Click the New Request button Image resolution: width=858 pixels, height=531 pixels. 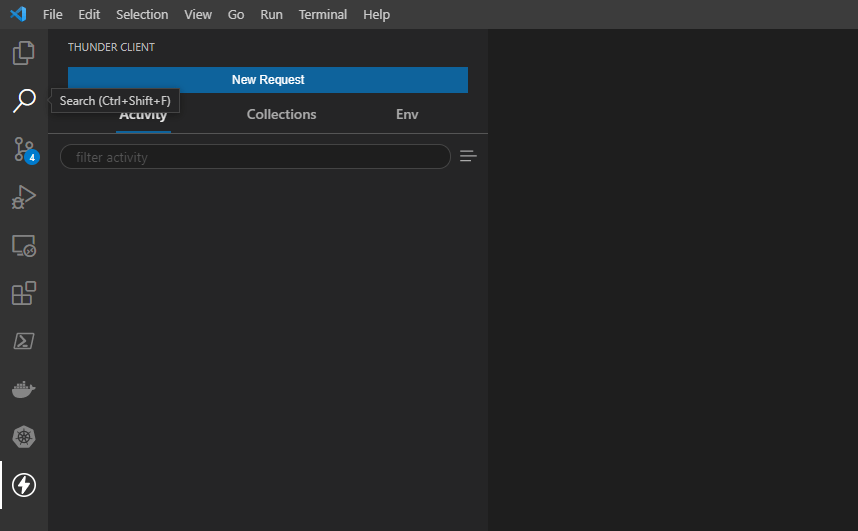coord(268,80)
